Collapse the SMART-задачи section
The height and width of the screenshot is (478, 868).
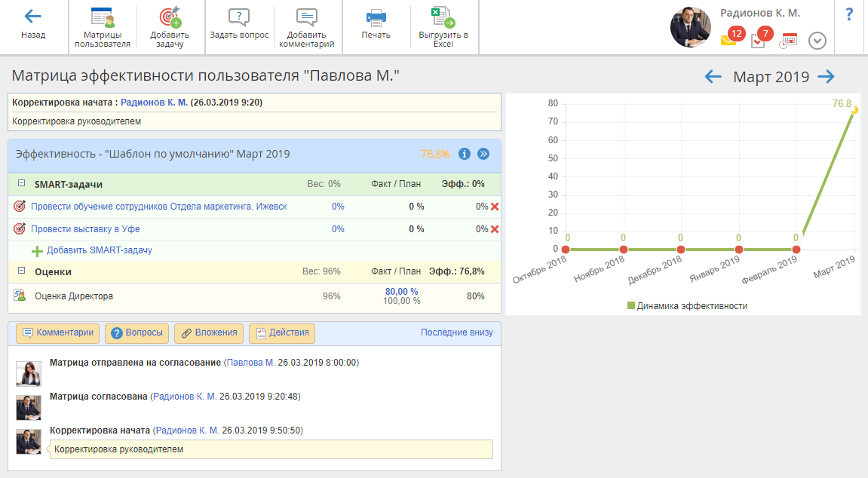tap(22, 183)
